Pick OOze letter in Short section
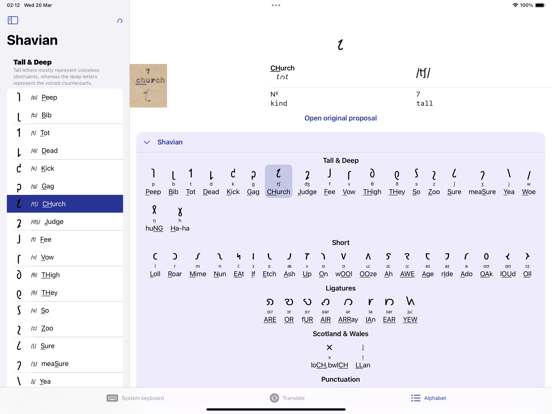The height and width of the screenshot is (414, 552). (368, 265)
